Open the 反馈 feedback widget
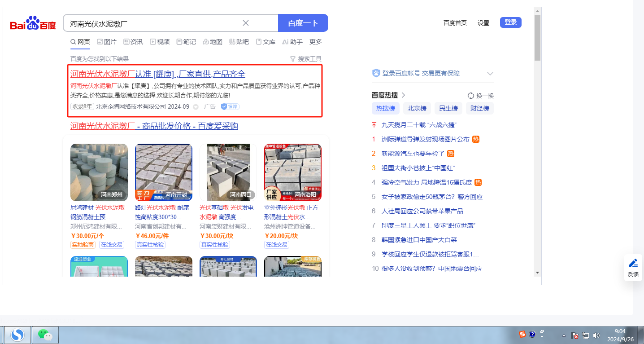 click(633, 268)
